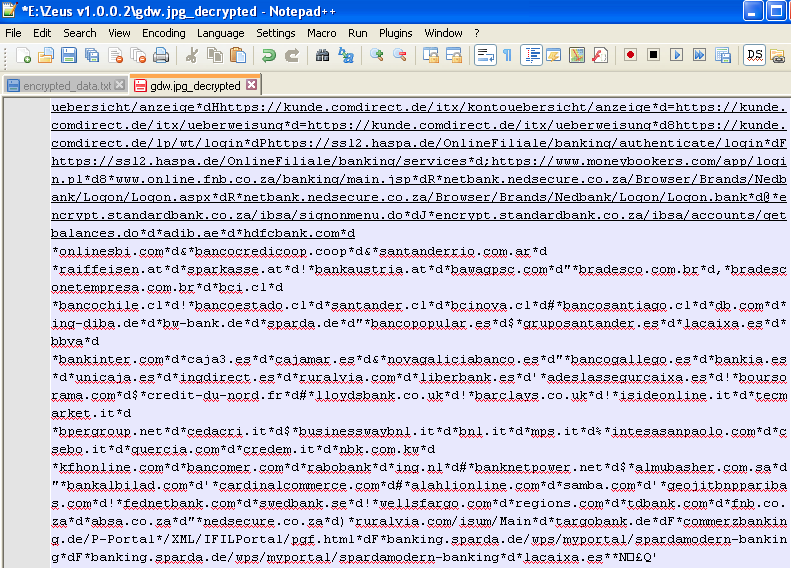Open the Edit menu

[42, 33]
